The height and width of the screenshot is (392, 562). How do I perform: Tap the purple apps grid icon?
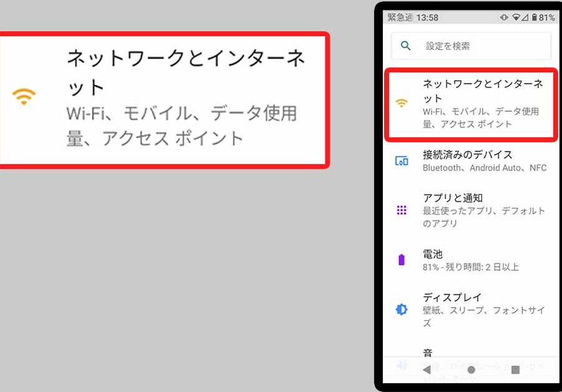[x=402, y=210]
